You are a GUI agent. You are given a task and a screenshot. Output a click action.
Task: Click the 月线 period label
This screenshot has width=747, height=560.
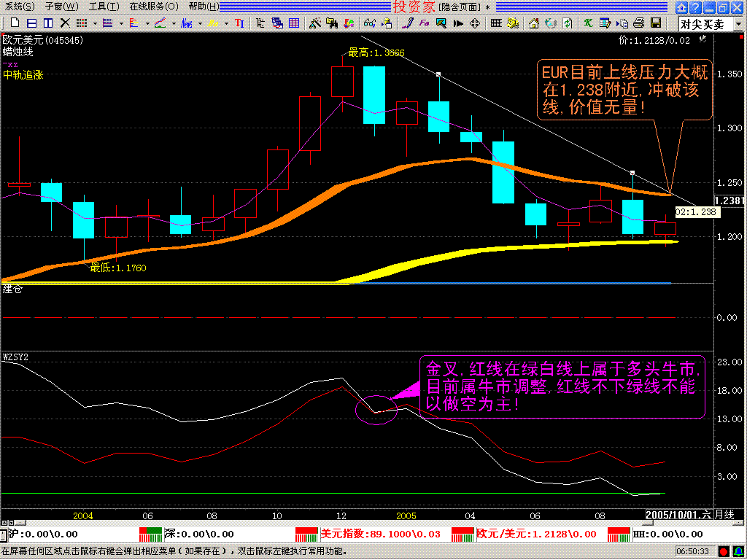(725, 515)
